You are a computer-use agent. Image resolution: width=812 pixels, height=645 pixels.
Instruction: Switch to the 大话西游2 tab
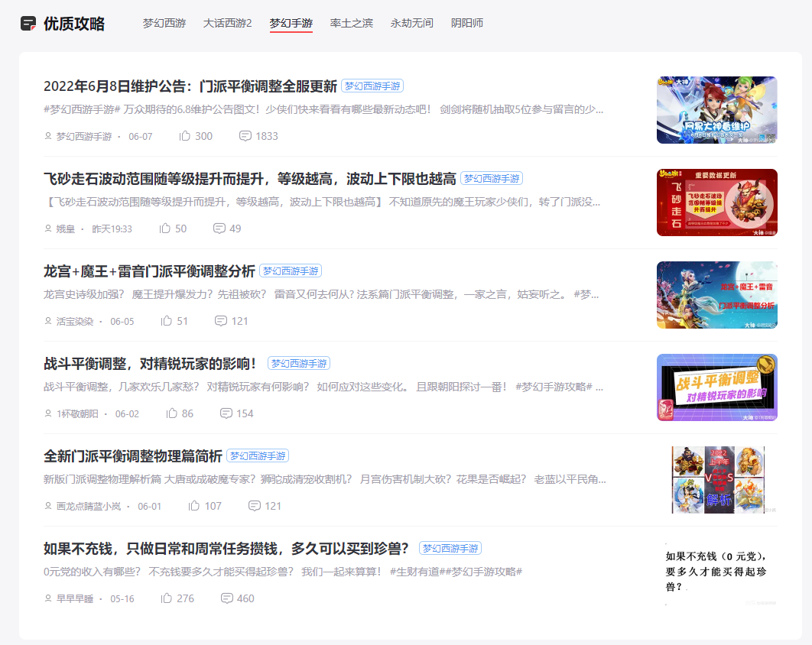(227, 23)
